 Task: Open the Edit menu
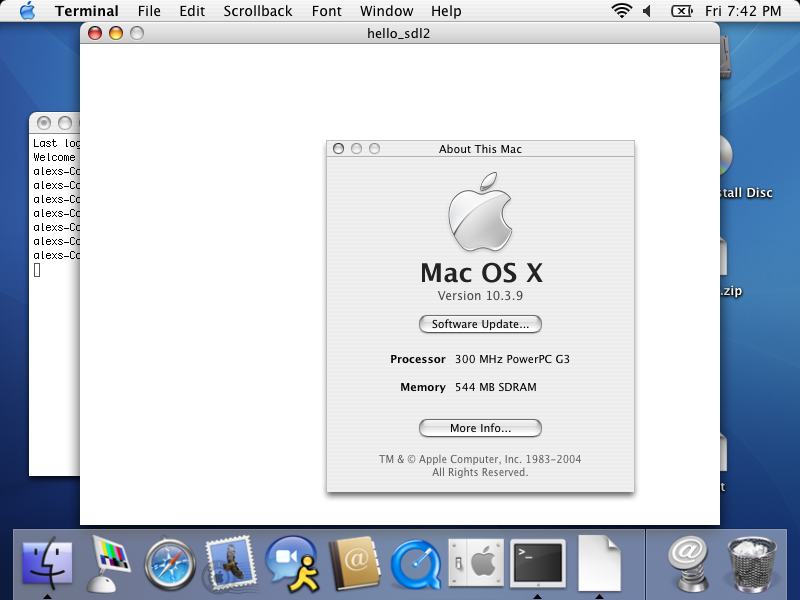tap(192, 11)
